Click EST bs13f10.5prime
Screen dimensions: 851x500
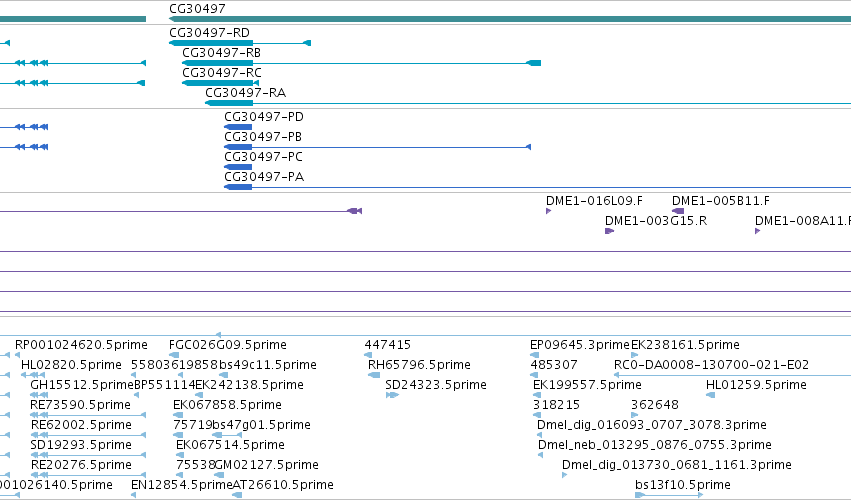[683, 485]
